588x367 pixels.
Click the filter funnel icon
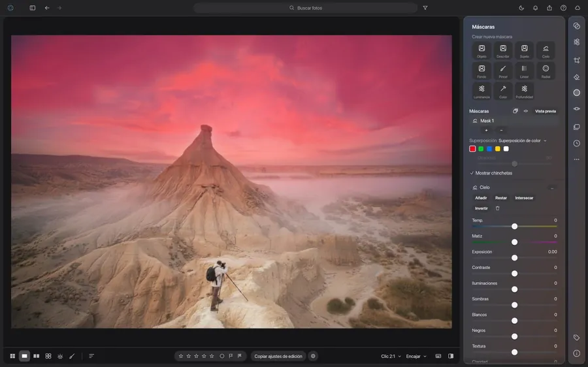click(x=425, y=8)
